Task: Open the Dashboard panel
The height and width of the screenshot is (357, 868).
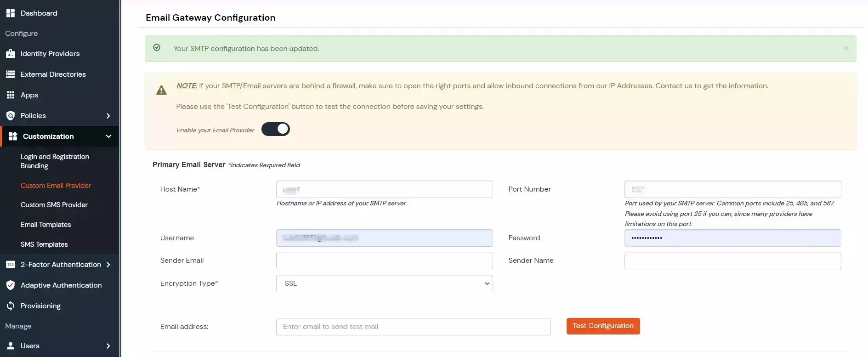Action: 38,13
